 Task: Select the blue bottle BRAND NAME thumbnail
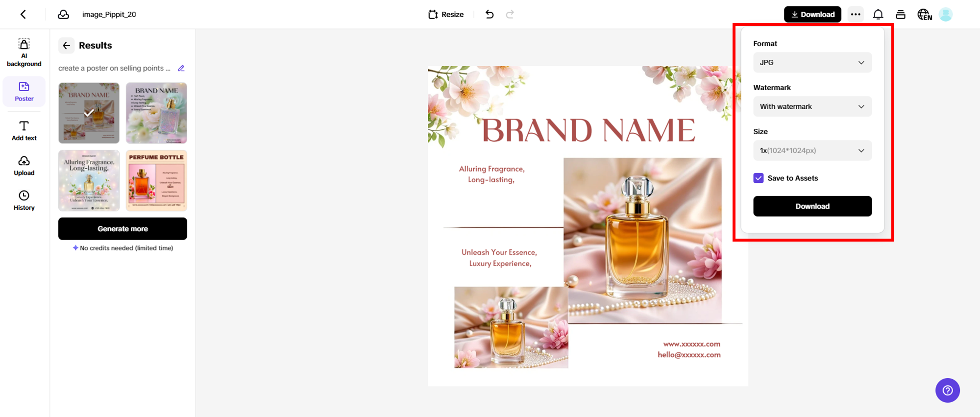pyautogui.click(x=156, y=113)
